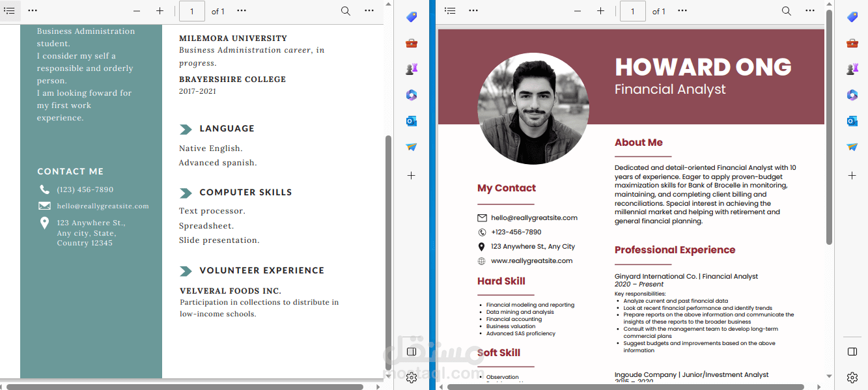Click the 'MILEMORA UNIVERSITY' heading
The height and width of the screenshot is (390, 868).
(x=233, y=38)
